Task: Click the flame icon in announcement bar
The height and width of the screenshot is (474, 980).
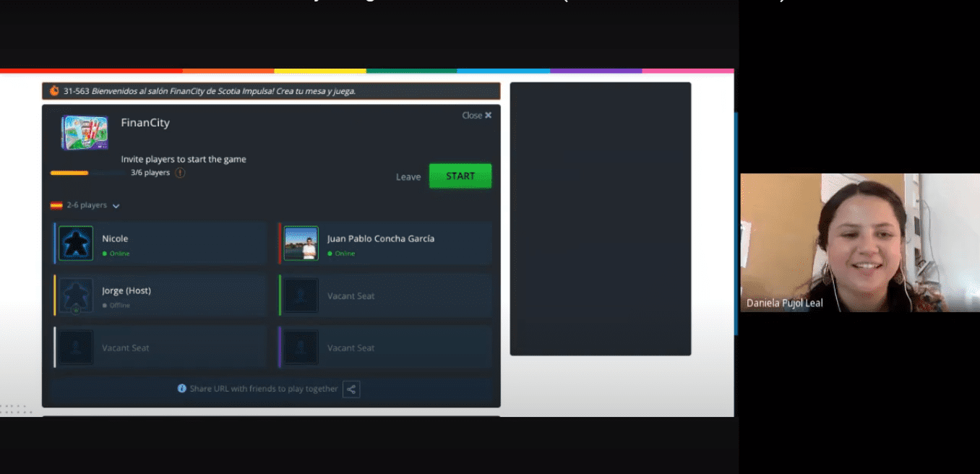Action: (x=54, y=91)
